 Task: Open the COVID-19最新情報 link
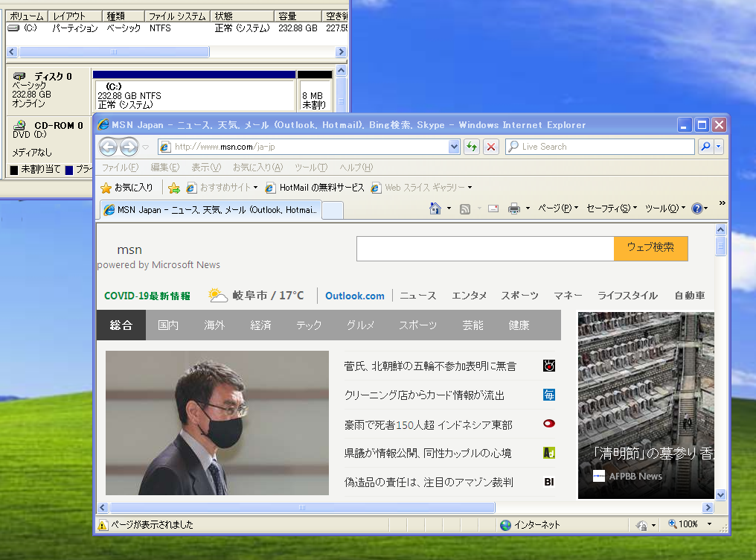(147, 296)
